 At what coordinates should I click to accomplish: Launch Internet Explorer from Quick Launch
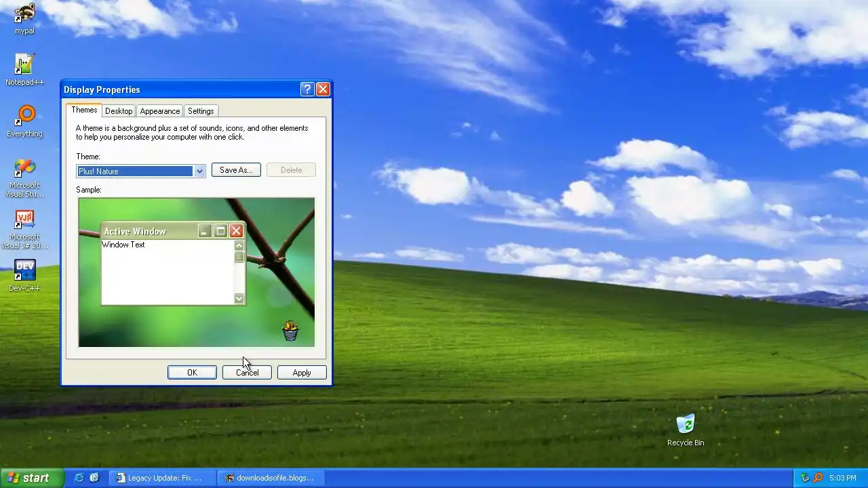(x=79, y=478)
